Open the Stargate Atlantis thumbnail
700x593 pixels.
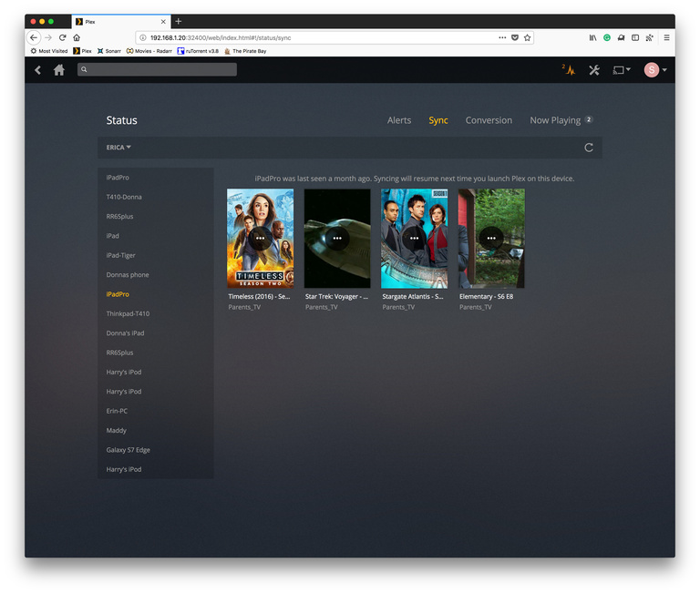click(x=415, y=239)
